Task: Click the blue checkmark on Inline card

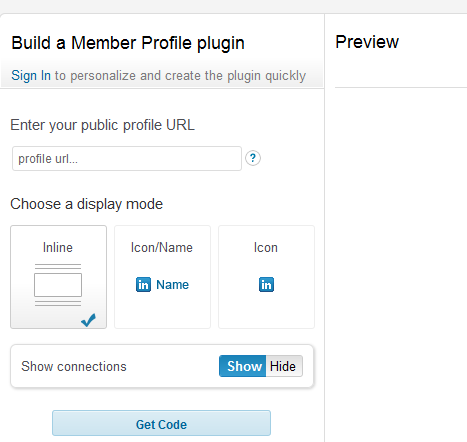Action: (x=88, y=320)
